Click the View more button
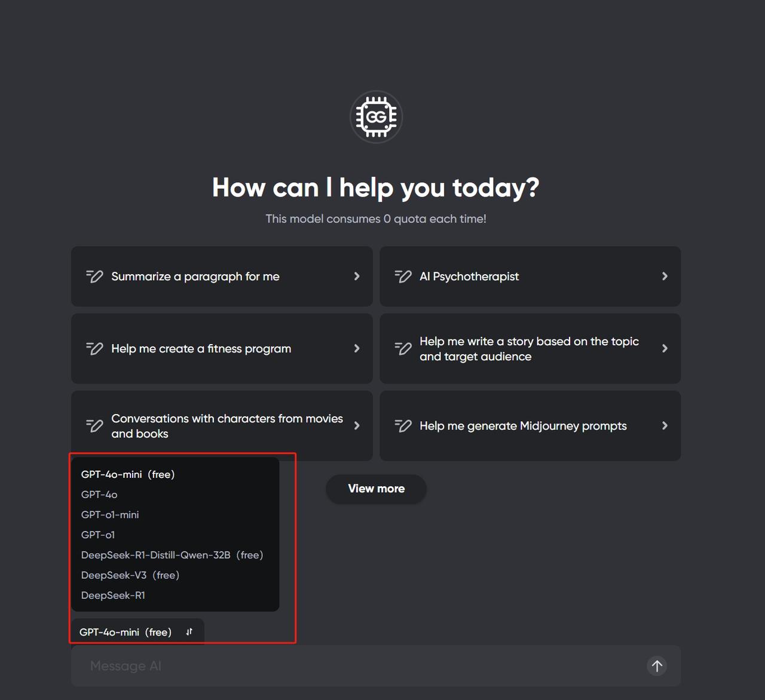Viewport: 765px width, 700px height. click(376, 489)
